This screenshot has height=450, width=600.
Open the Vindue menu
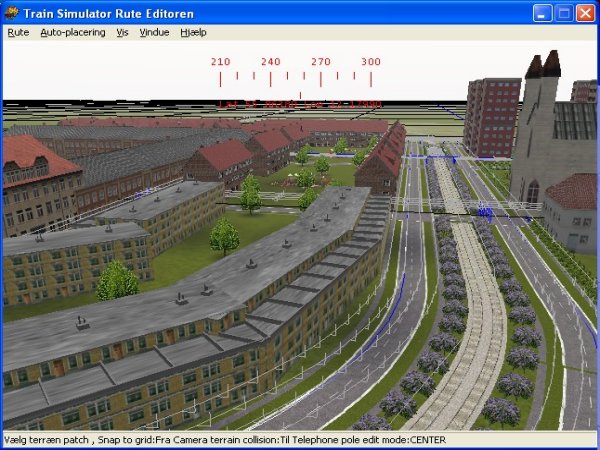point(155,32)
